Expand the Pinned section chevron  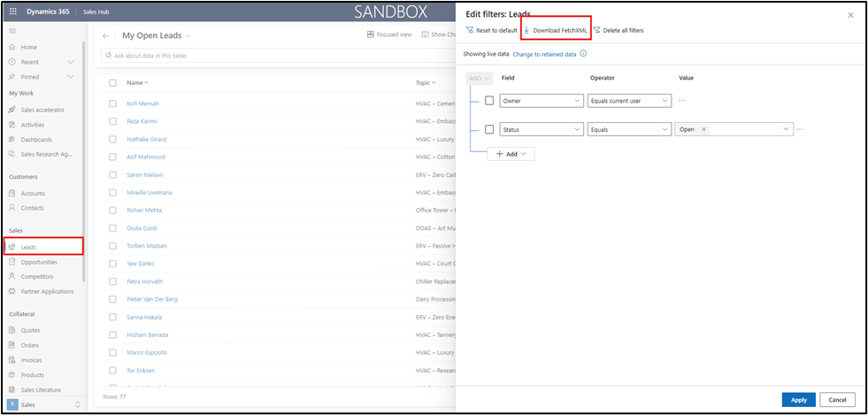pos(70,77)
